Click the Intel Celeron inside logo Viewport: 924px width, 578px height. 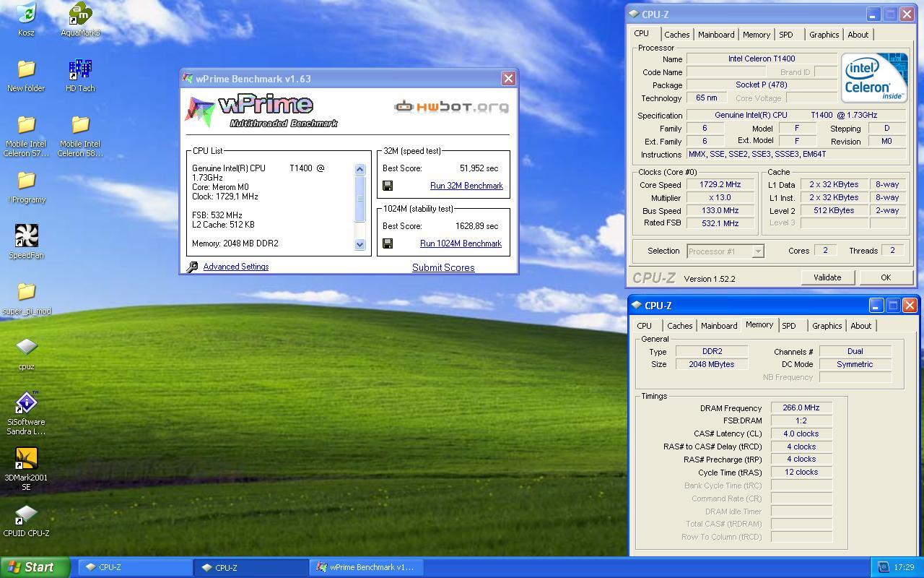(873, 78)
